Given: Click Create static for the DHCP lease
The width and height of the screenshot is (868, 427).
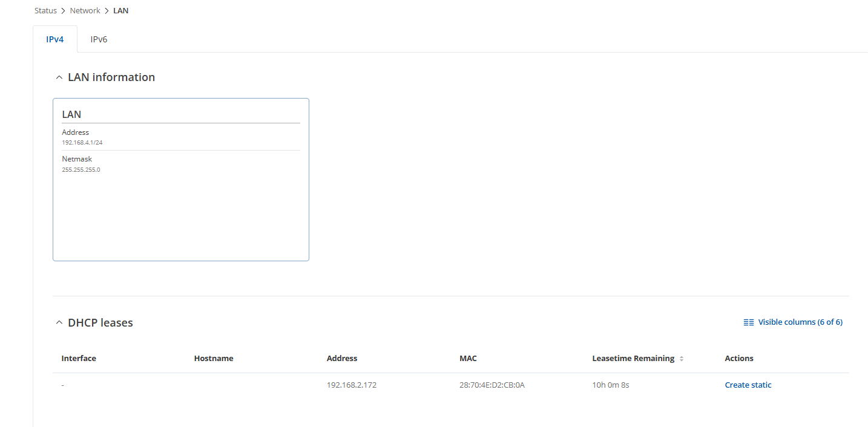Looking at the screenshot, I should point(748,385).
